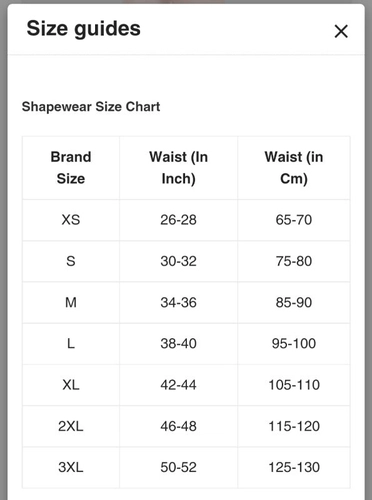
Task: Click the 125-130 cm waist cell
Action: click(x=294, y=467)
